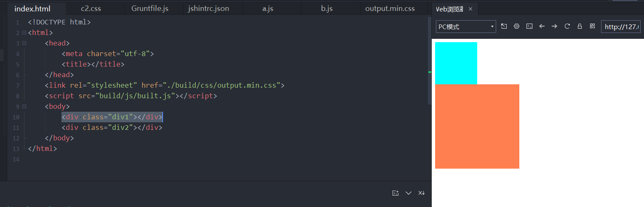Open the PC模式 device mode dropdown

coord(466,27)
